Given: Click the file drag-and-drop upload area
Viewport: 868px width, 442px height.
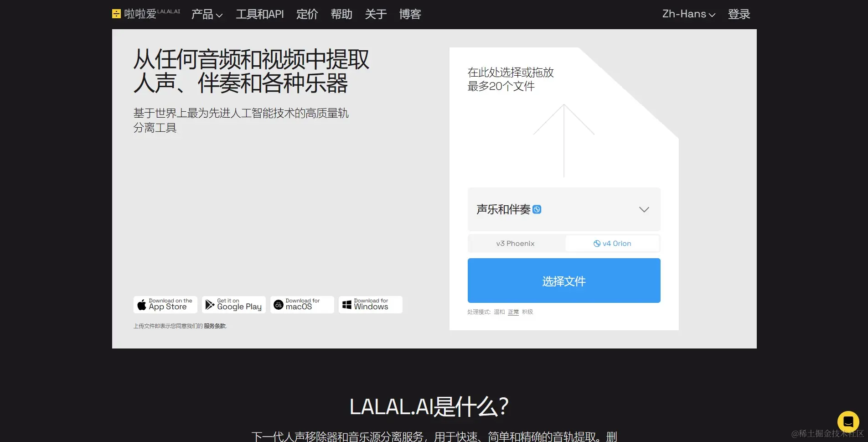Looking at the screenshot, I should pyautogui.click(x=563, y=137).
